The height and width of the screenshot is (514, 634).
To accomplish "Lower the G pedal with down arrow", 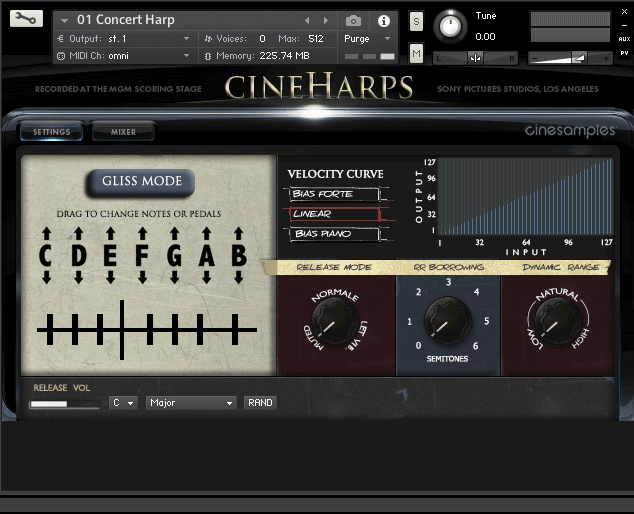I will [x=174, y=277].
